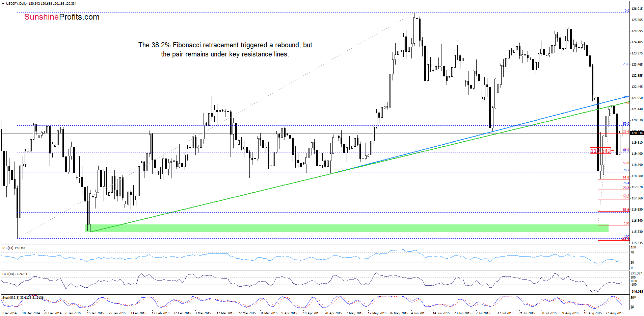
Task: Click the 120.930 price axis label
Action: 637,120
